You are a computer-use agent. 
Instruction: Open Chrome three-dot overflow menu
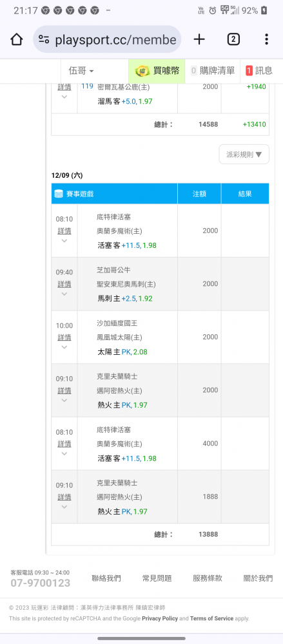pyautogui.click(x=266, y=39)
